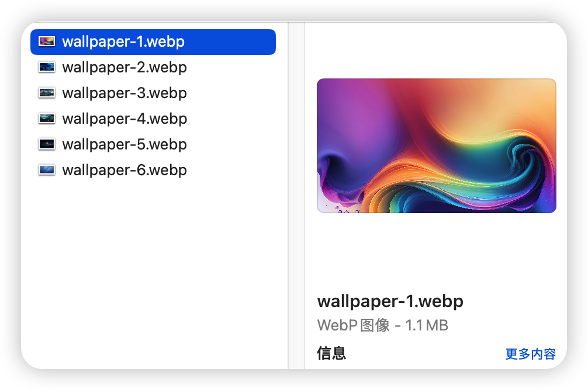
Task: Highlight the wallpaper-5.webp name in the list
Action: tap(124, 144)
